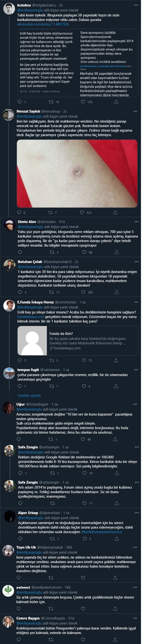
Task: Like tempus fugit's tweet
Action: click(84, 386)
